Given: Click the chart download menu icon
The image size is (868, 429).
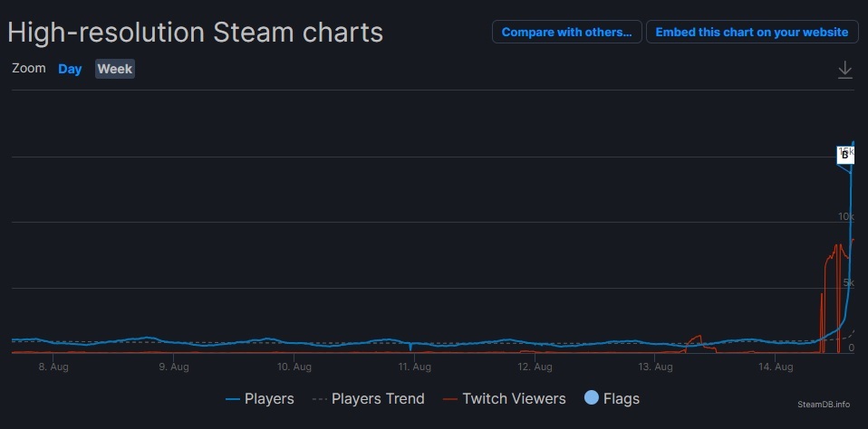Looking at the screenshot, I should [844, 70].
